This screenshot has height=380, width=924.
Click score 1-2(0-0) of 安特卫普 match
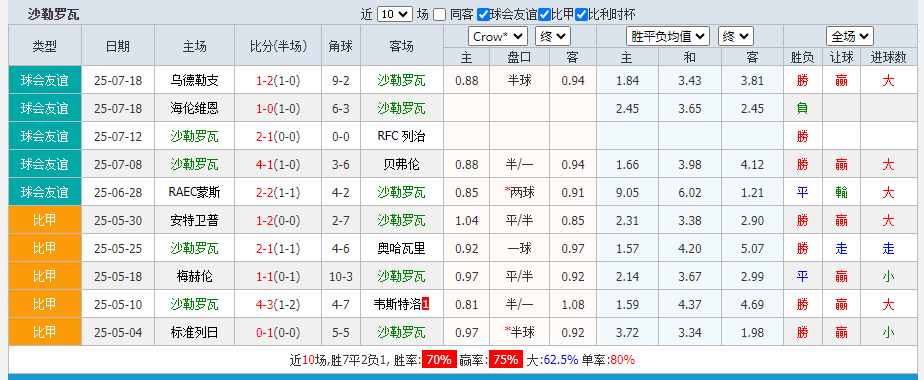pyautogui.click(x=278, y=220)
